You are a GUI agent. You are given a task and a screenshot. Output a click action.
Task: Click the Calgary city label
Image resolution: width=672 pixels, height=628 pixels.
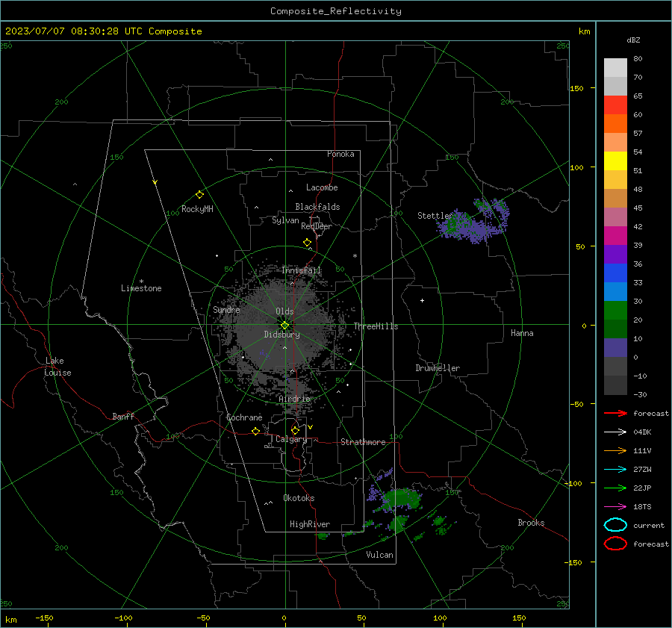pos(291,439)
